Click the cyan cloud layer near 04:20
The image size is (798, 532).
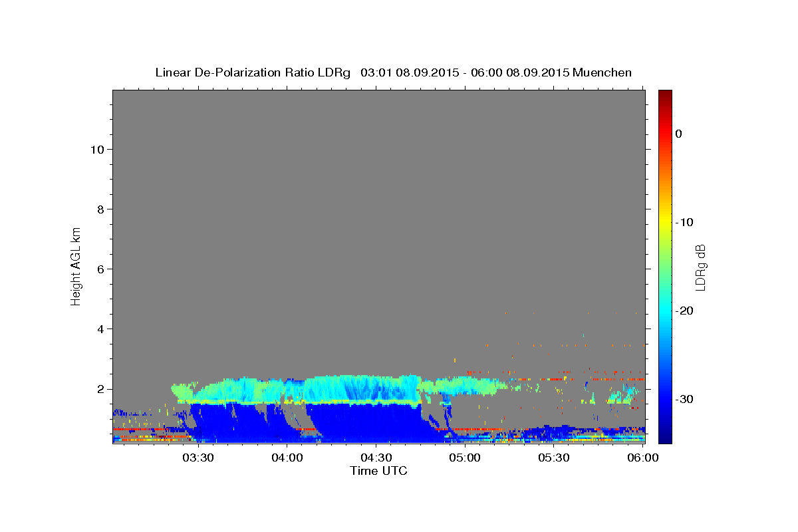point(362,388)
